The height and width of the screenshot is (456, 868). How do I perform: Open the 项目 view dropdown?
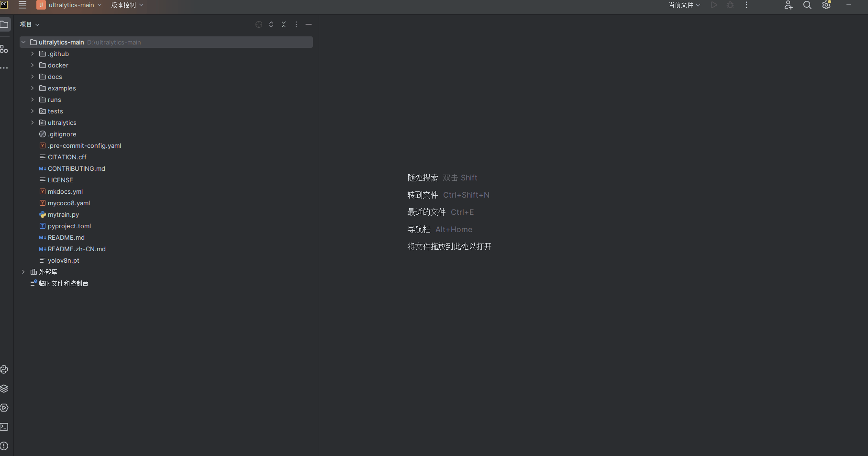click(30, 24)
